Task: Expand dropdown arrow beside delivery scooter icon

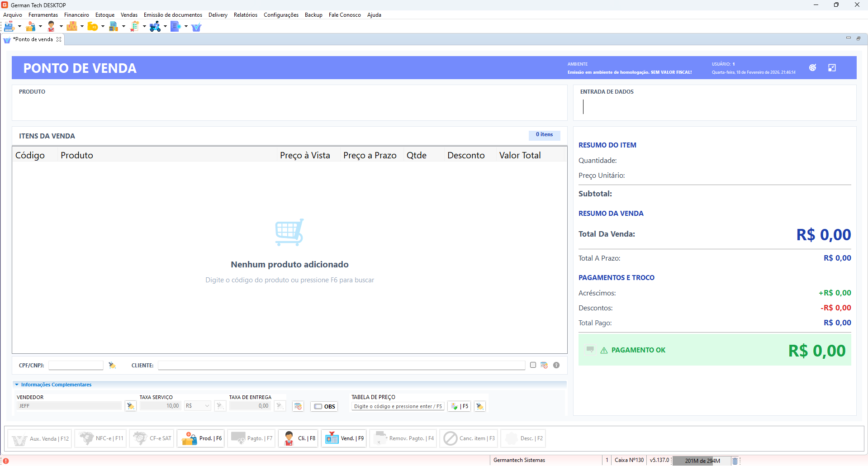Action: pos(165,27)
